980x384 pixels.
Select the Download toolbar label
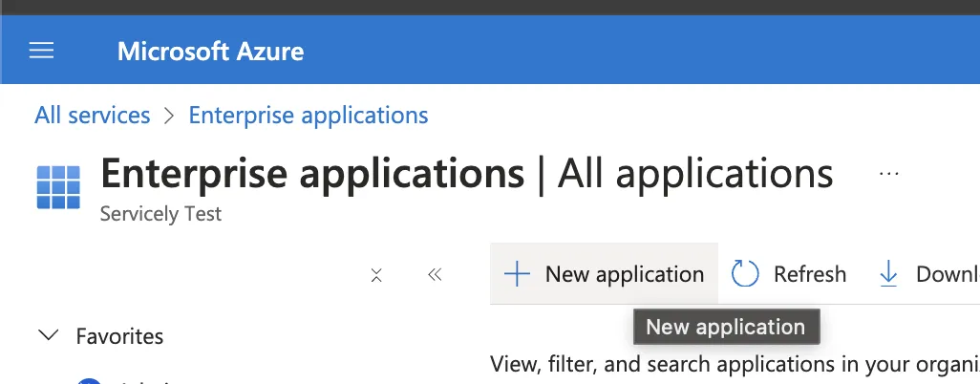point(948,274)
